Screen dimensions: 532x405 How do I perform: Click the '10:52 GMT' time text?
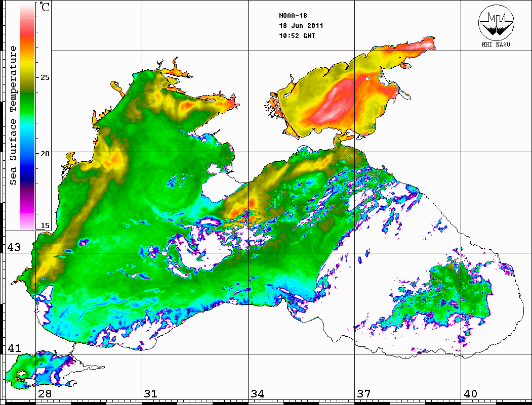tap(297, 35)
